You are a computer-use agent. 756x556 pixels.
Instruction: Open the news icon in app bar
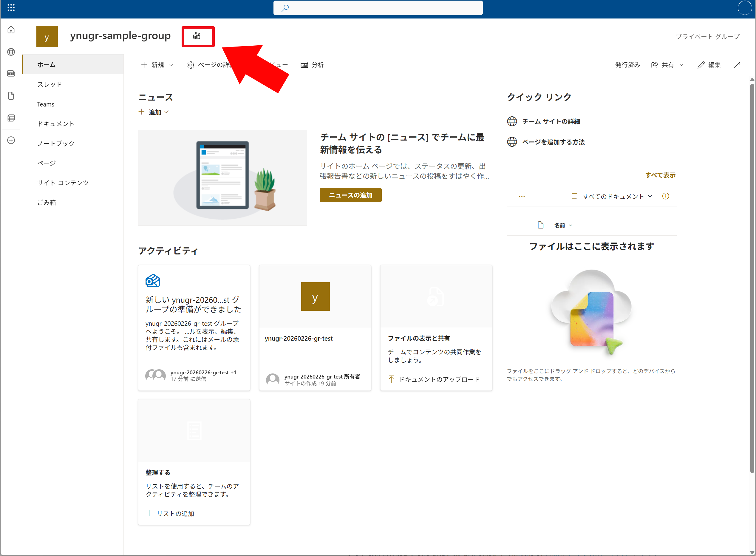tap(11, 74)
